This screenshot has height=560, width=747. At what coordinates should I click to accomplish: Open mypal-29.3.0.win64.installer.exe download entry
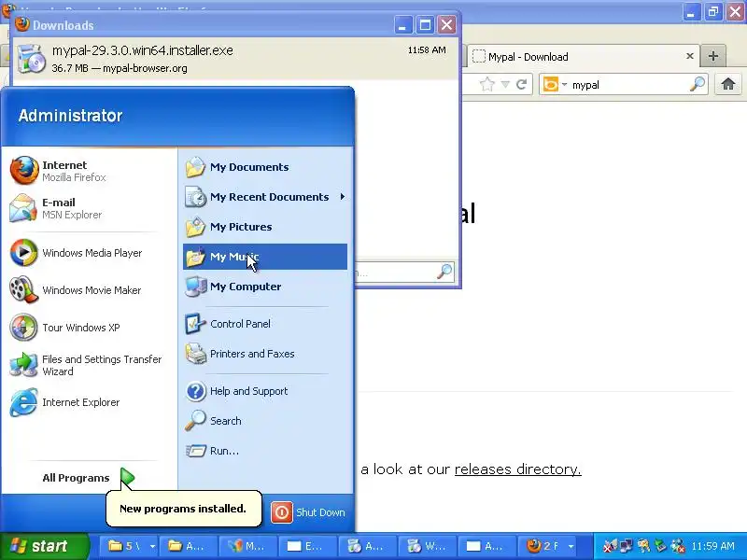pyautogui.click(x=235, y=59)
